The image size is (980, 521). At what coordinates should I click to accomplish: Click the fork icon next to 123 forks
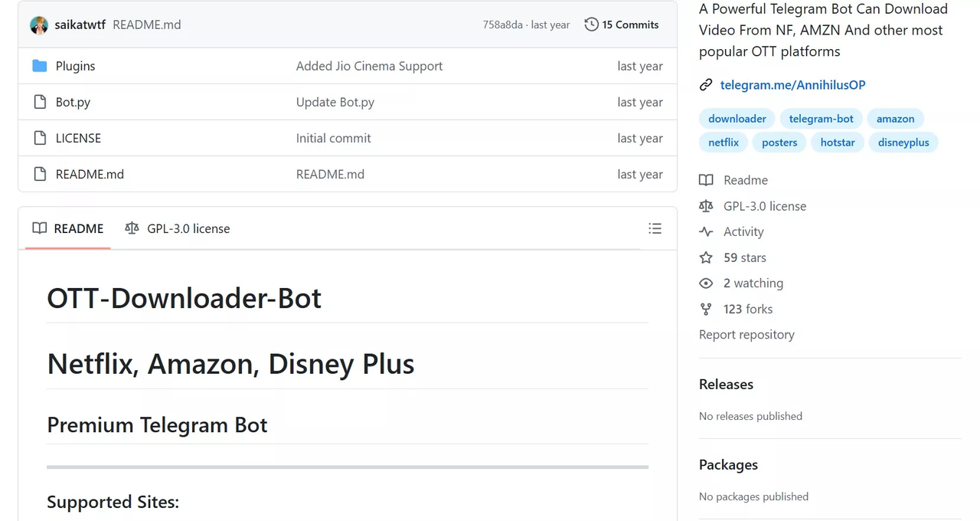tap(705, 309)
